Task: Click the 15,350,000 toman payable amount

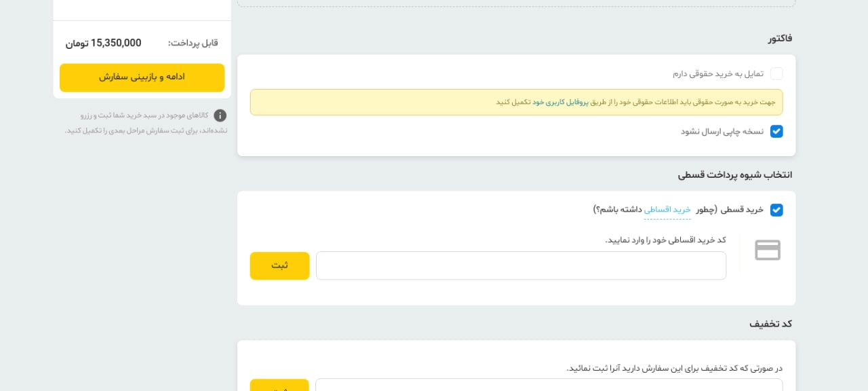Action: click(103, 43)
